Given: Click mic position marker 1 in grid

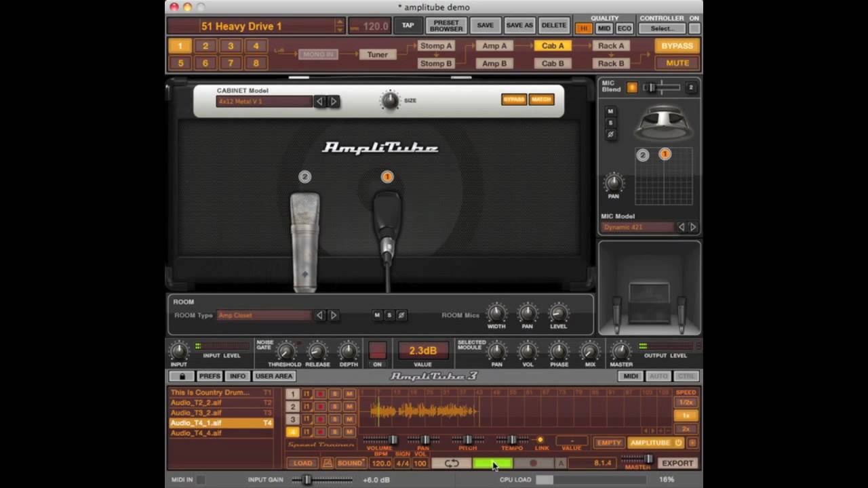Looking at the screenshot, I should (665, 155).
